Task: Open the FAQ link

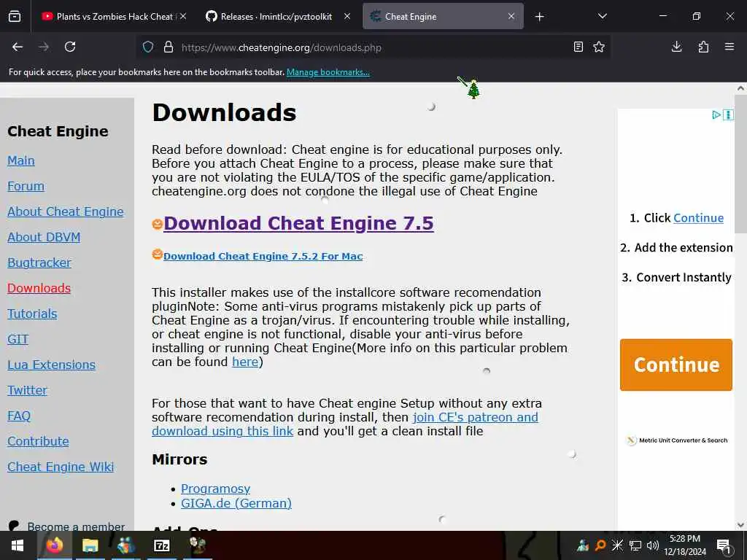Action: pyautogui.click(x=18, y=416)
